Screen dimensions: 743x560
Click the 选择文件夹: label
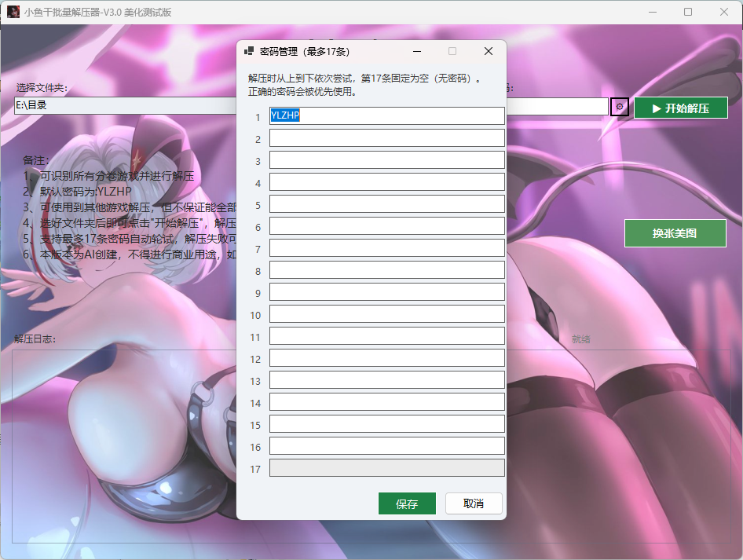coord(42,88)
